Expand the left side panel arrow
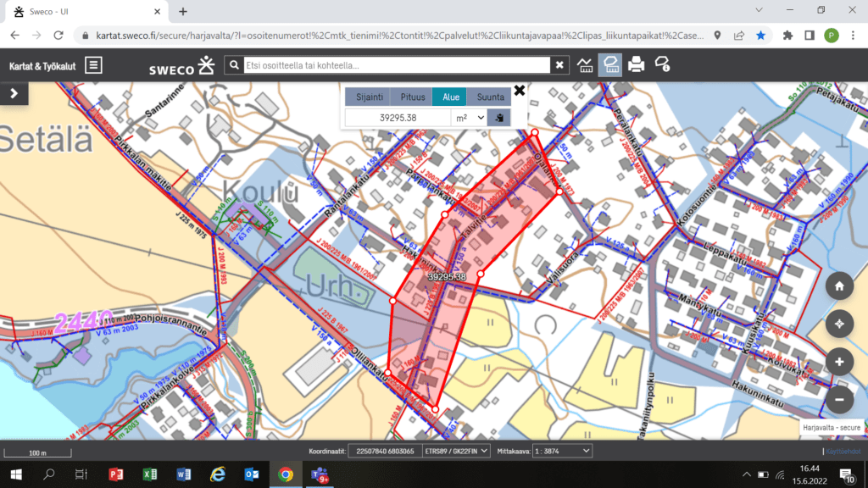This screenshot has height=488, width=868. 14,93
